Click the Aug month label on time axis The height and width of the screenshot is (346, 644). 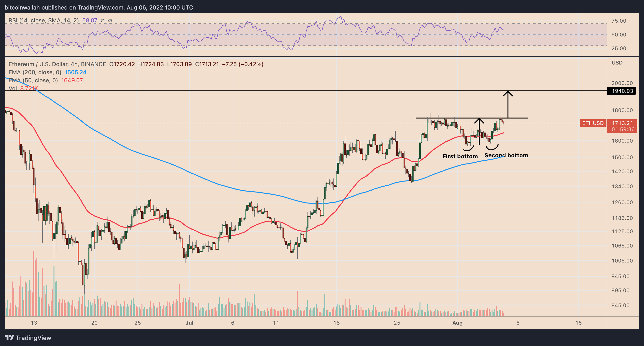[x=457, y=323]
